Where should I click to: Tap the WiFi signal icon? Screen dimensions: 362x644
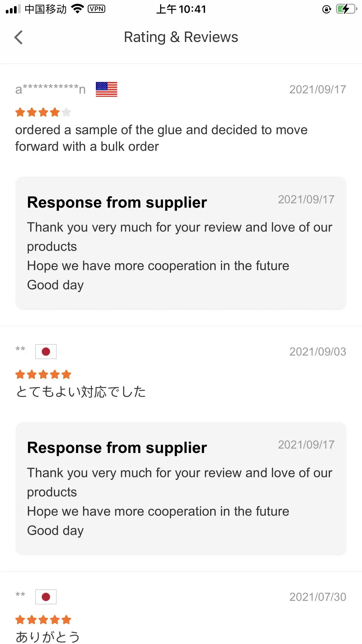coord(78,9)
